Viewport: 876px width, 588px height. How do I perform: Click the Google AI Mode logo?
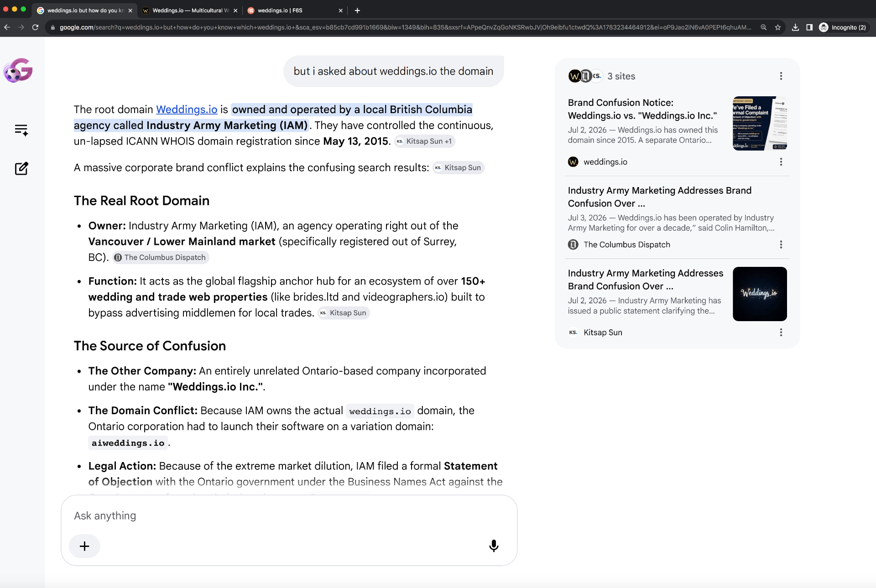(18, 70)
